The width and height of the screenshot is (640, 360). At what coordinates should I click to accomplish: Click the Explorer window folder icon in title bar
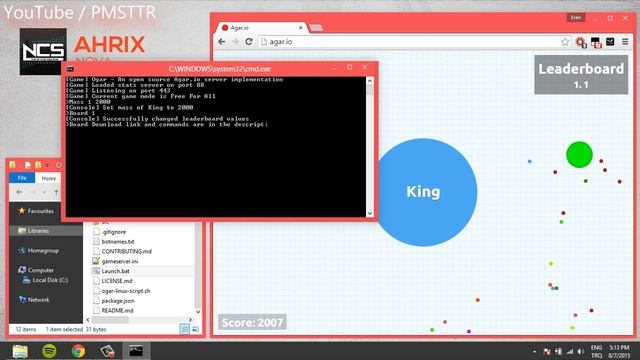[13, 165]
